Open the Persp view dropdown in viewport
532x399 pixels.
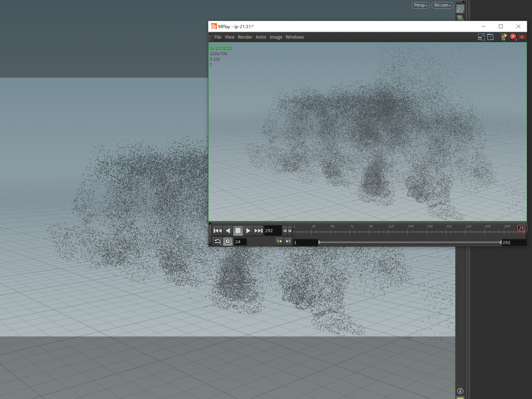tap(420, 5)
